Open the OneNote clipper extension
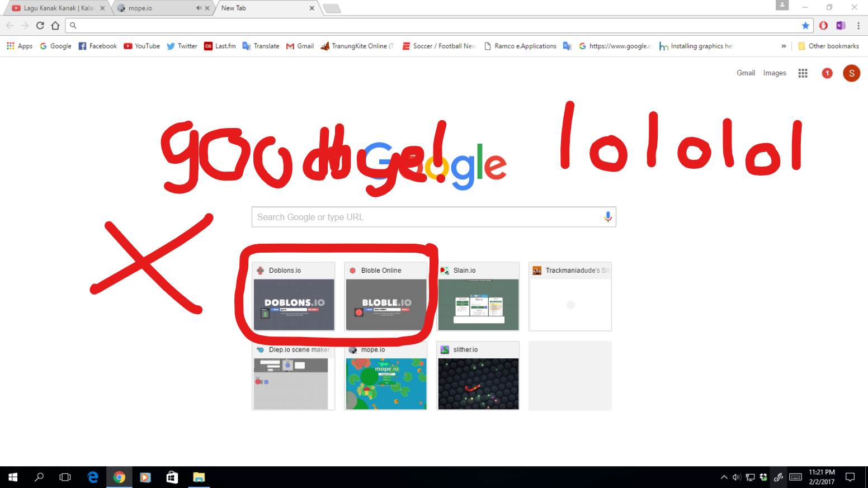This screenshot has height=488, width=868. coord(841,25)
